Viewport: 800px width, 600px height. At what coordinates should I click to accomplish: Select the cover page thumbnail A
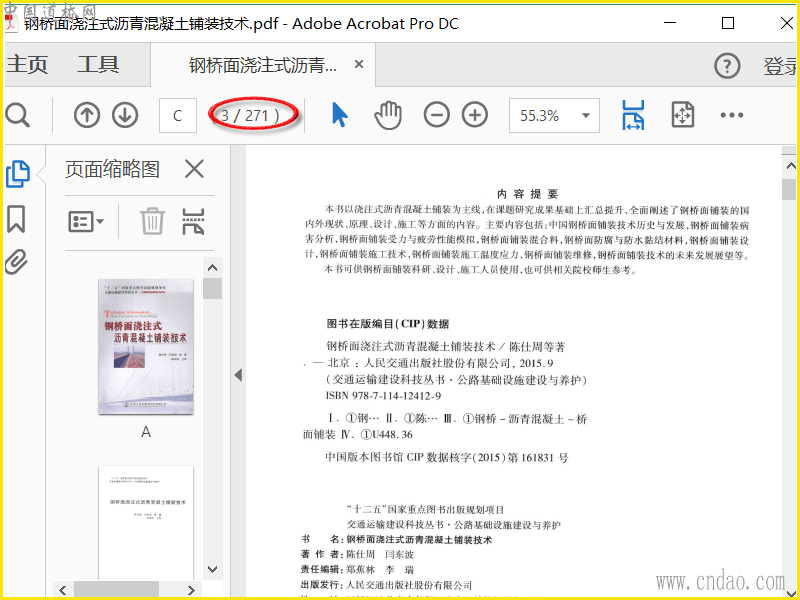pyautogui.click(x=146, y=347)
